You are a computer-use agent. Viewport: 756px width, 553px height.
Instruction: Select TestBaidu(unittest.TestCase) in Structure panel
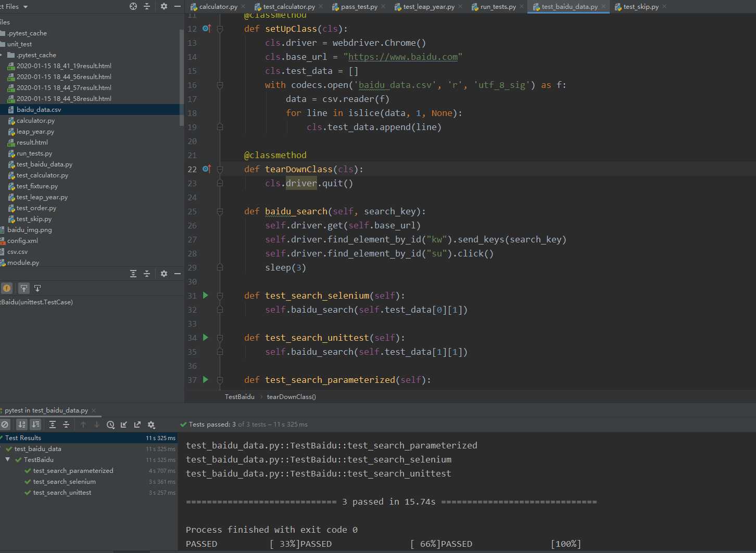(36, 302)
